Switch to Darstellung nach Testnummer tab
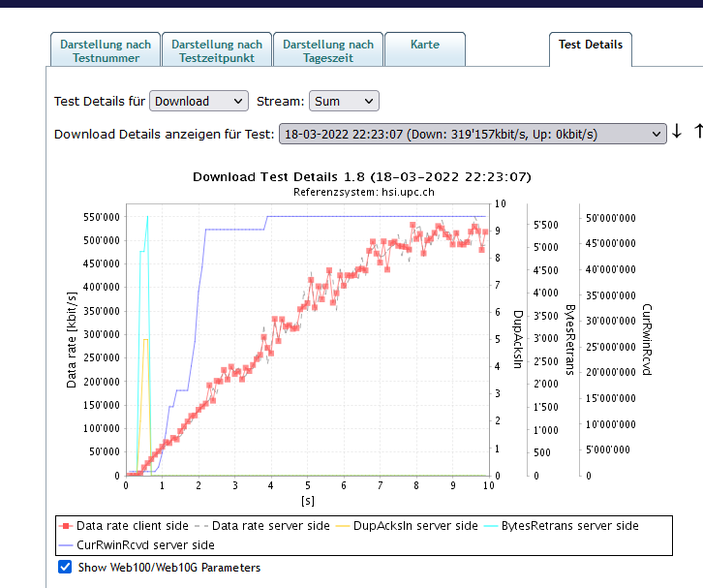The width and height of the screenshot is (703, 588). click(105, 50)
